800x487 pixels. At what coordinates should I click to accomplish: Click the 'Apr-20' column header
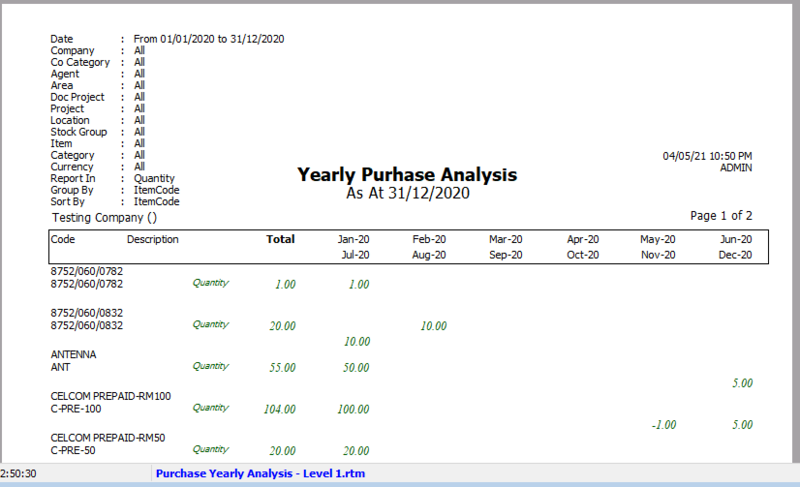click(583, 239)
